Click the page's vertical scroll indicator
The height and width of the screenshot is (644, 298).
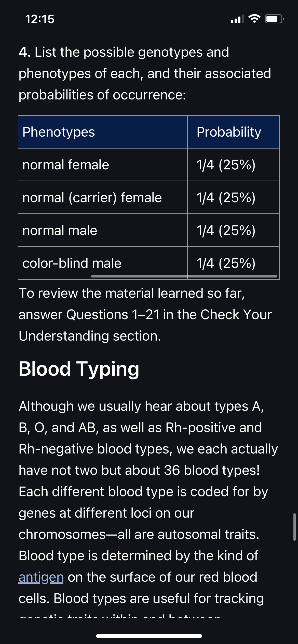294,527
